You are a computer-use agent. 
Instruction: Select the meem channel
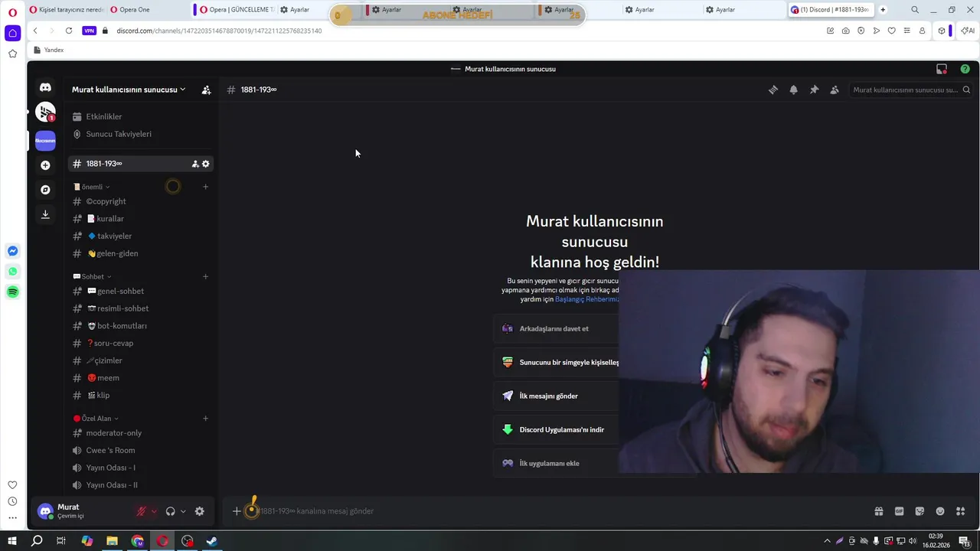point(140,378)
